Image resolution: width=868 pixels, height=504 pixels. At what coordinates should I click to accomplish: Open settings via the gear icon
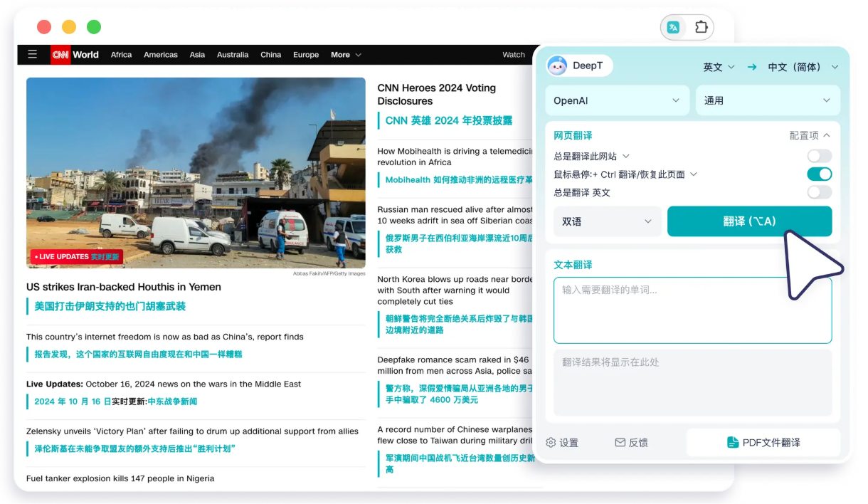[551, 443]
